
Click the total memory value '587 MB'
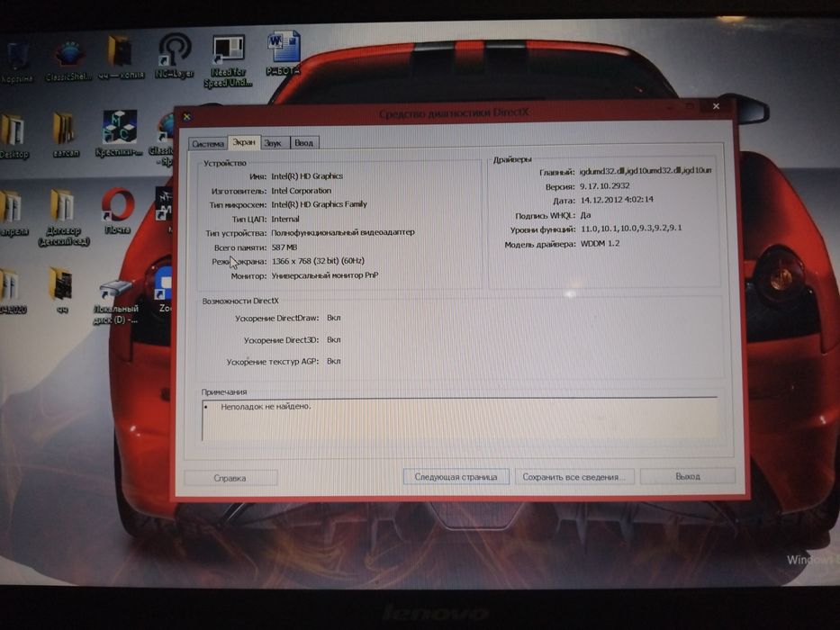pyautogui.click(x=284, y=247)
